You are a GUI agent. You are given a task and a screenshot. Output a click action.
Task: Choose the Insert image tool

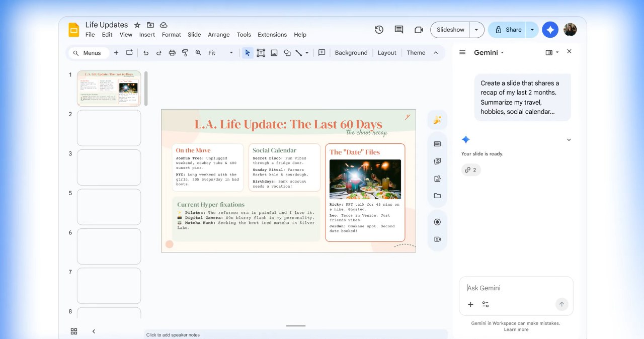click(274, 52)
